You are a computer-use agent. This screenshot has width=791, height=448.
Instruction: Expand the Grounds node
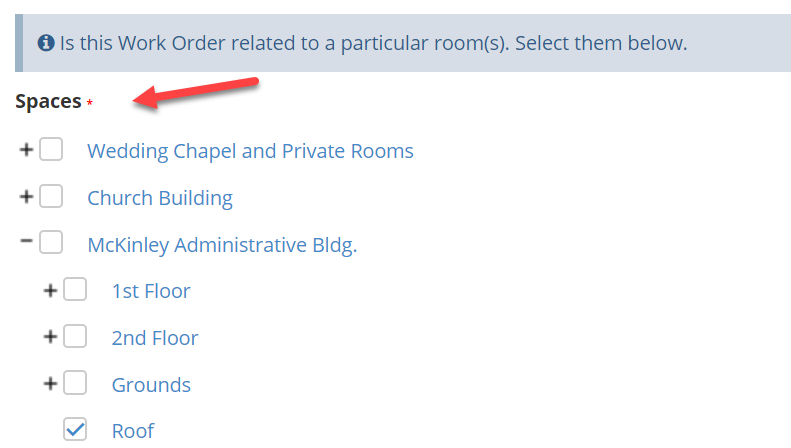coord(50,384)
